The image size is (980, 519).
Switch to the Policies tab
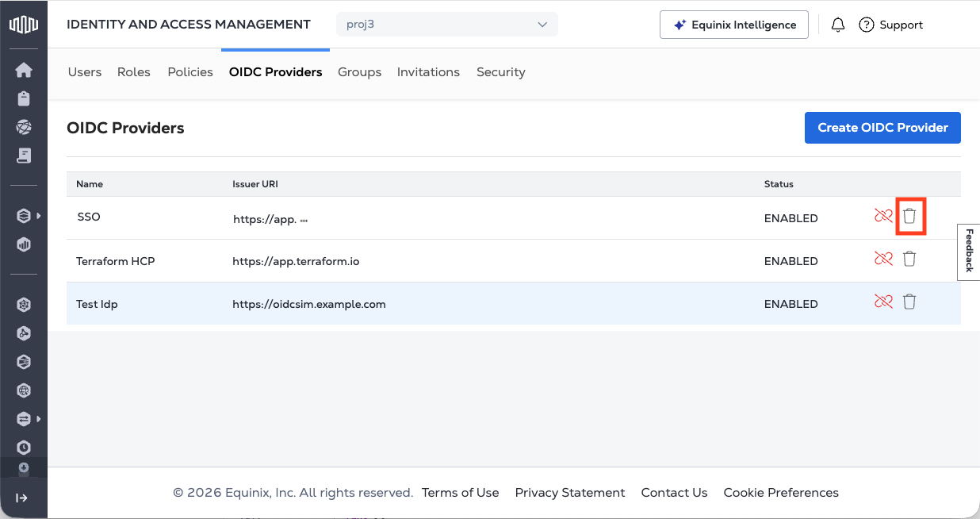[189, 72]
